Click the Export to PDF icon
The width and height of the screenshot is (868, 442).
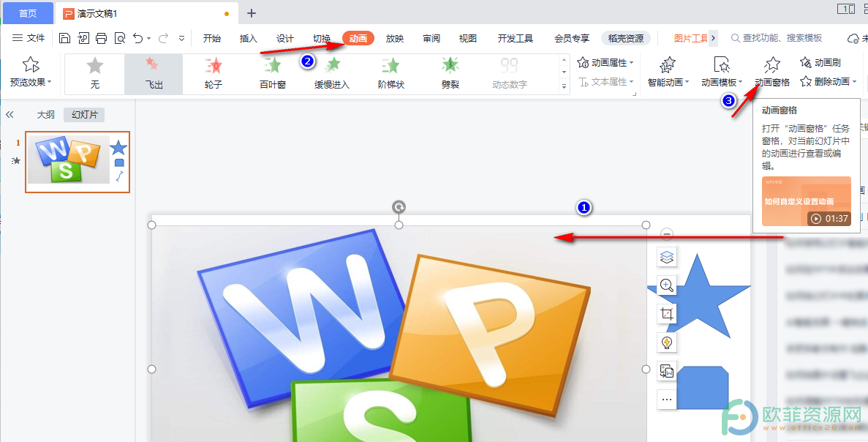pos(83,38)
